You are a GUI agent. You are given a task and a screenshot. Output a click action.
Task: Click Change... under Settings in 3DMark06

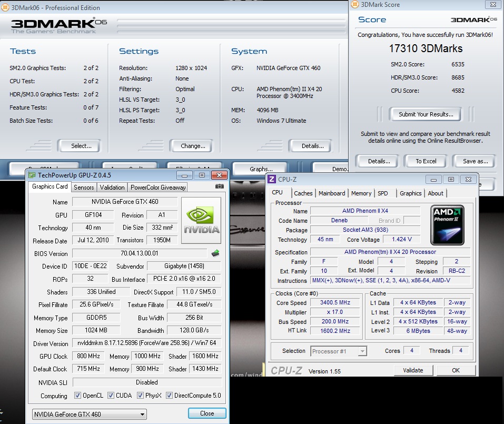[192, 146]
